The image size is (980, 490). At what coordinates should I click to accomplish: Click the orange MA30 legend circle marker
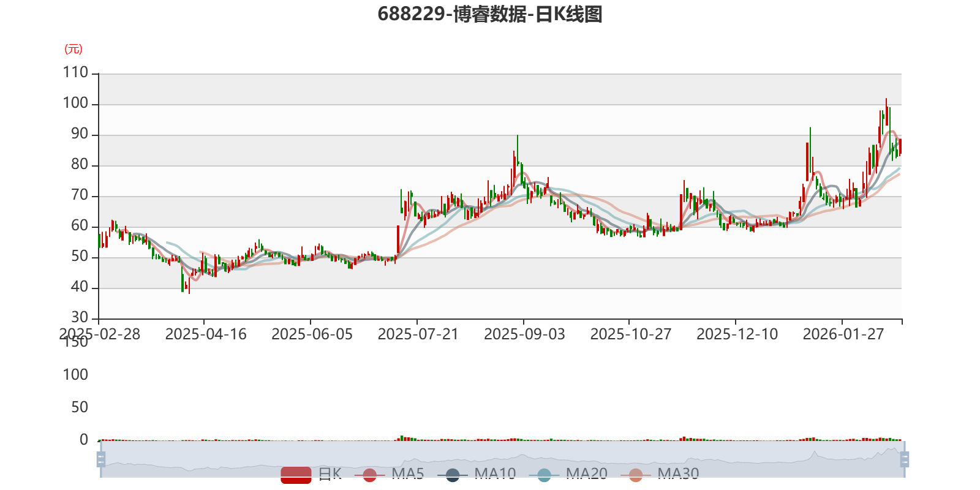click(636, 475)
